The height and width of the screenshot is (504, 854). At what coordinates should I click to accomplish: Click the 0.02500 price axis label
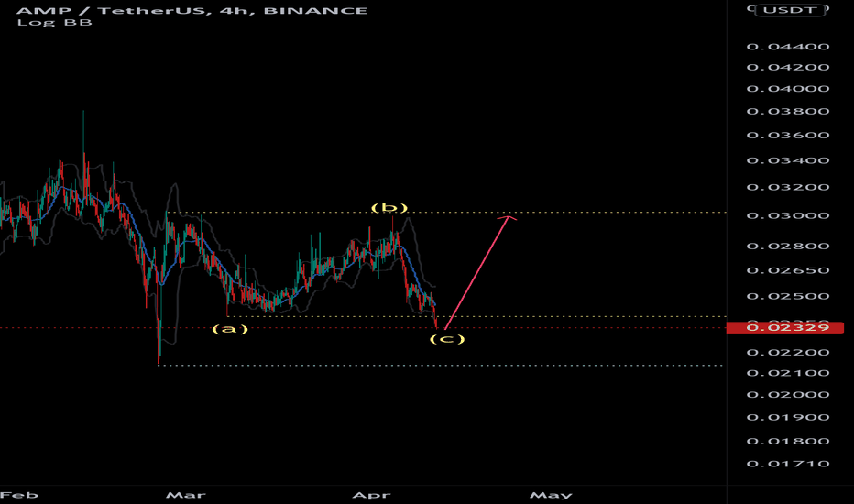tap(788, 297)
